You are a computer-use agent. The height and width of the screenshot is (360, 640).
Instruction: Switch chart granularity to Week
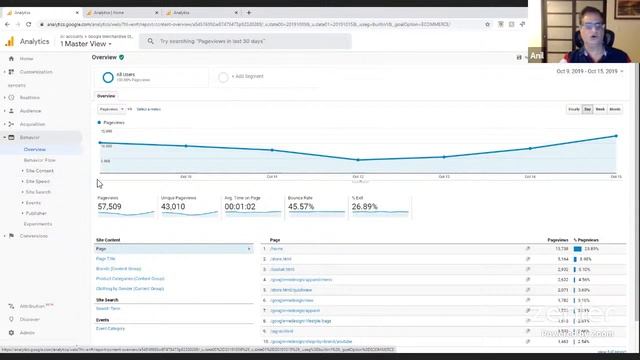point(600,109)
